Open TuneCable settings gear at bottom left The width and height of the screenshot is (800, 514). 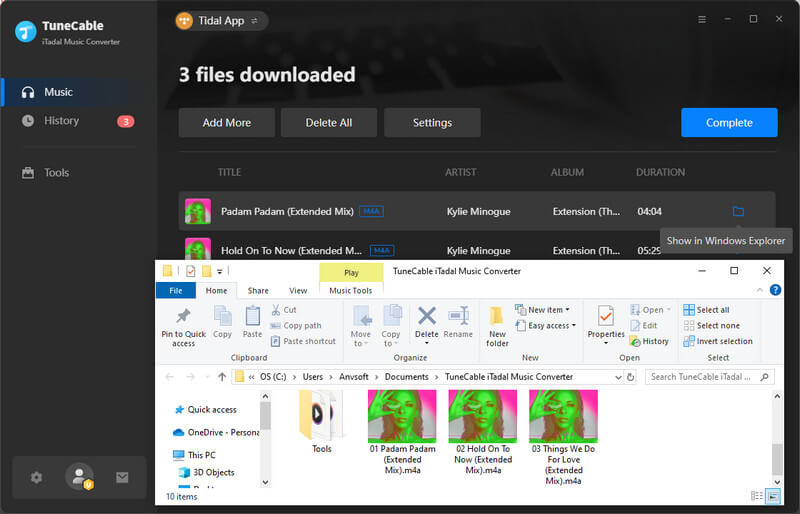point(36,477)
